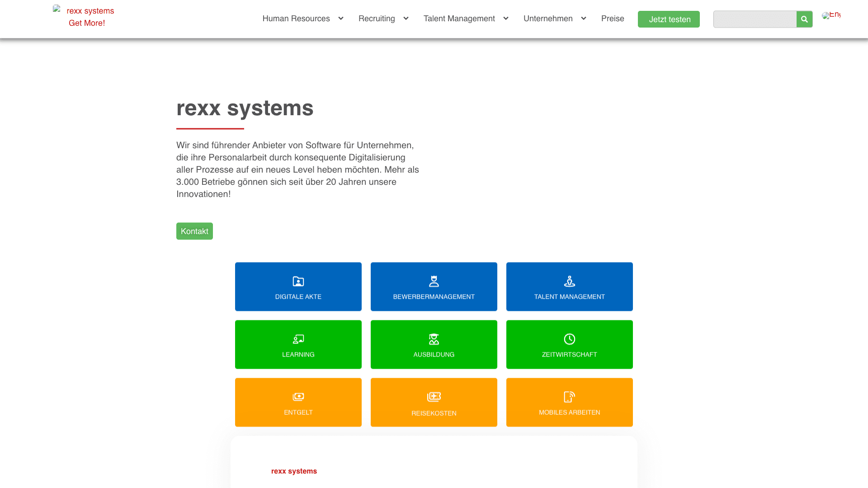
Task: Open the Recruiting menu
Action: tap(377, 19)
